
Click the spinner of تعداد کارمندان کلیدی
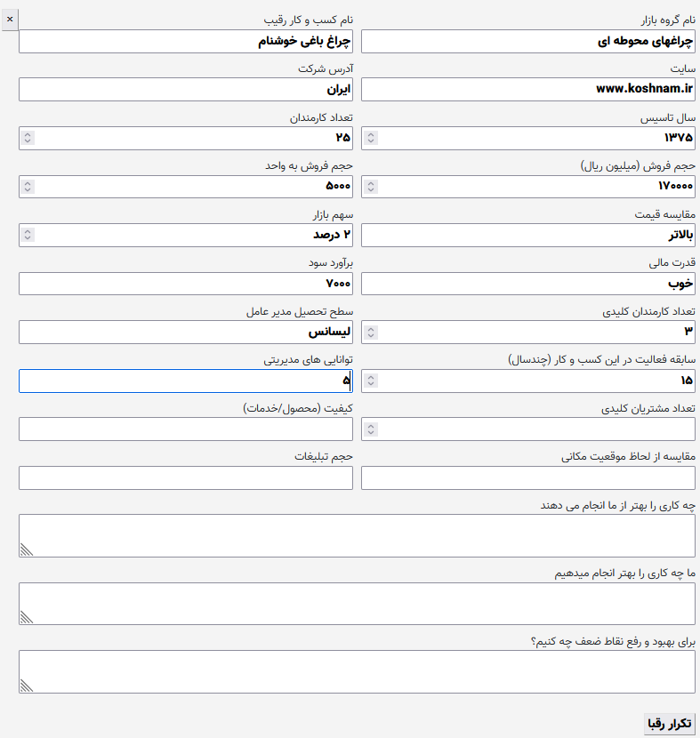coord(371,333)
